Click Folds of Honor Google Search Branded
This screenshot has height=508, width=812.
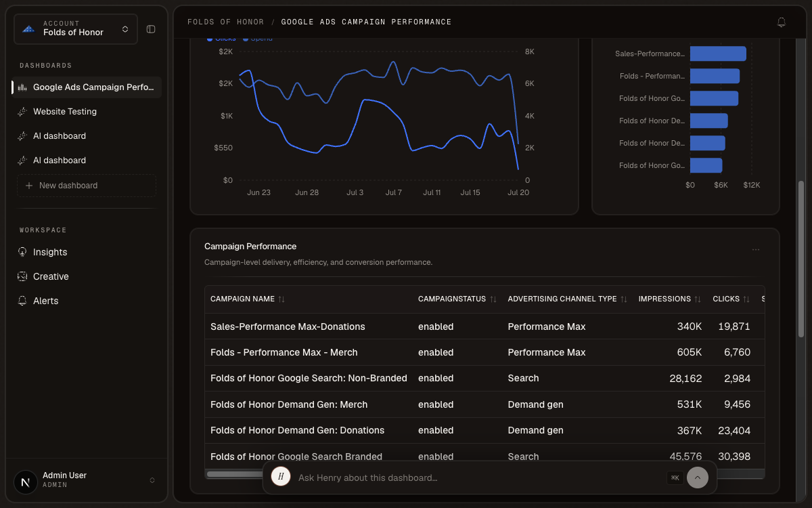296,457
